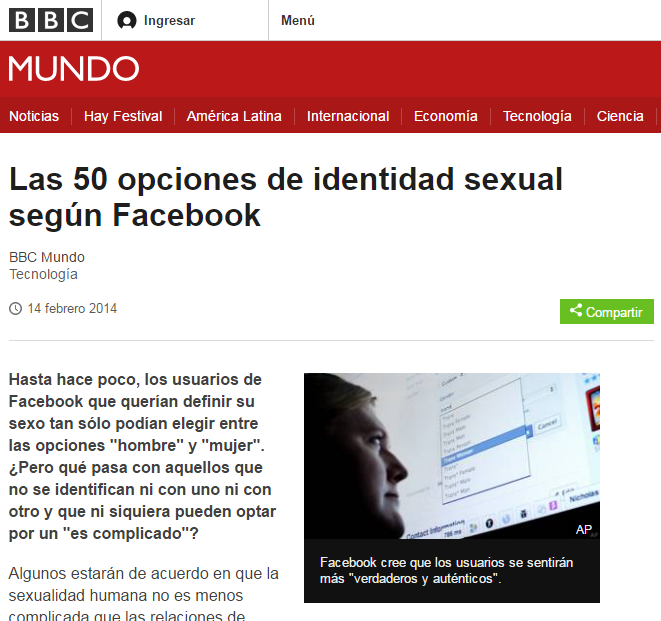Image resolution: width=661 pixels, height=621 pixels.
Task: Click the date 14 febrero 2014
Action: [72, 309]
